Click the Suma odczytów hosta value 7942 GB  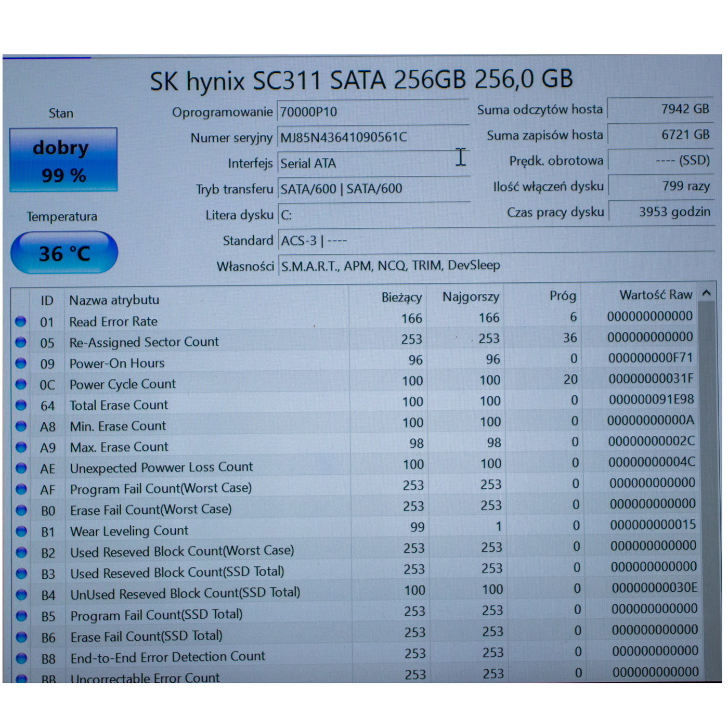(660, 109)
